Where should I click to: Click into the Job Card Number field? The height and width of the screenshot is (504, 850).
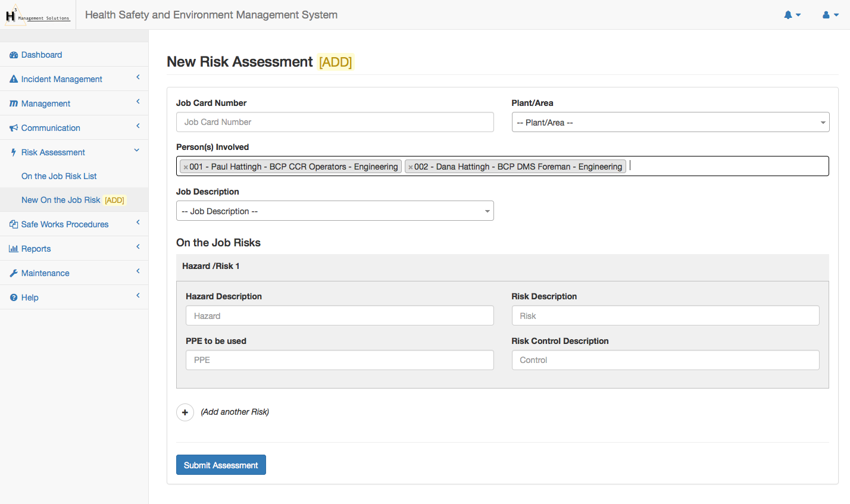[x=335, y=122]
